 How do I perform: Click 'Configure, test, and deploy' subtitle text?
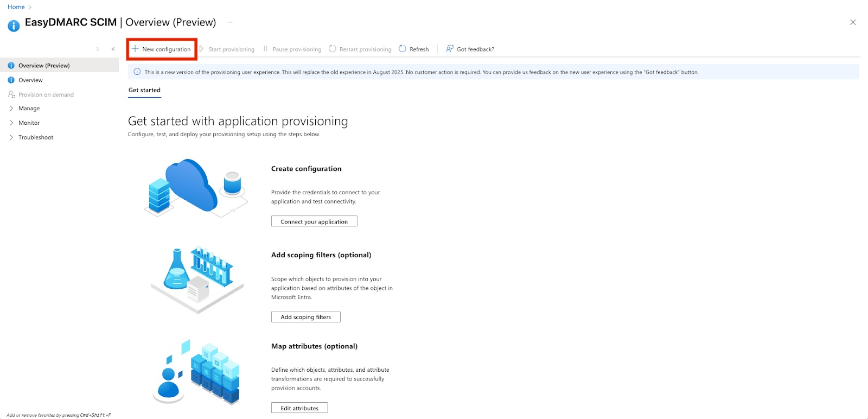pyautogui.click(x=224, y=135)
